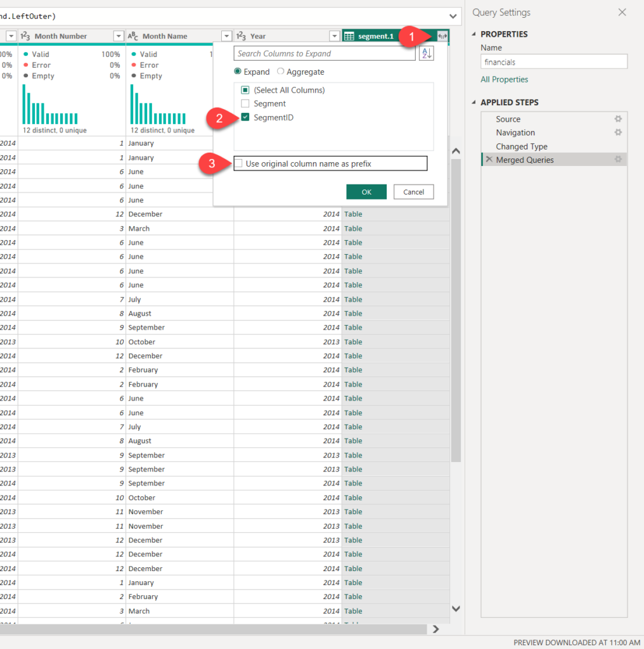Click the Month Name cell reading 'March' below first December

tap(180, 228)
